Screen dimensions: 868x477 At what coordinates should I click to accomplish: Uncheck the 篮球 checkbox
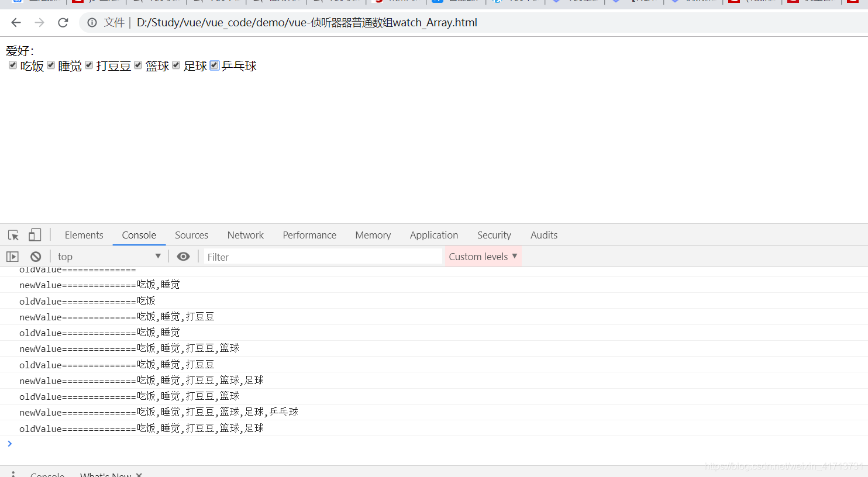(138, 65)
